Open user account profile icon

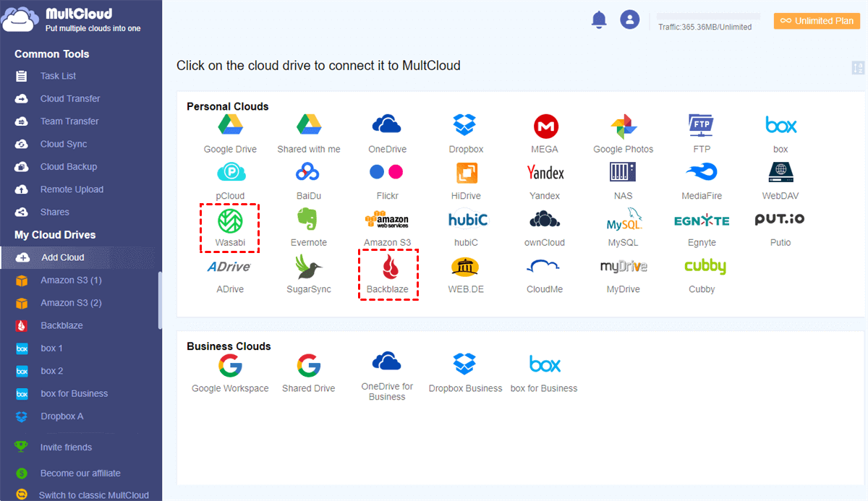[630, 20]
